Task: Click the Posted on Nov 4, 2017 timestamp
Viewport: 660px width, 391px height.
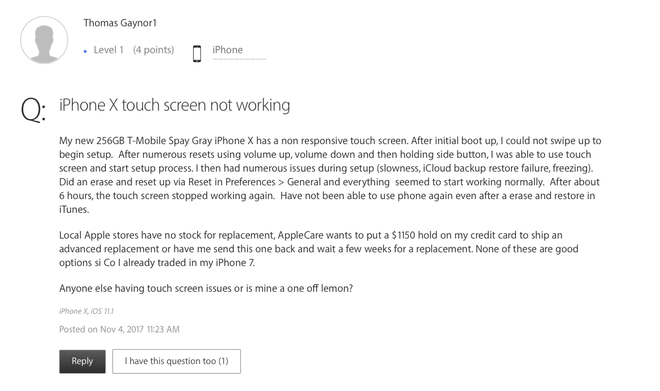Action: (119, 329)
